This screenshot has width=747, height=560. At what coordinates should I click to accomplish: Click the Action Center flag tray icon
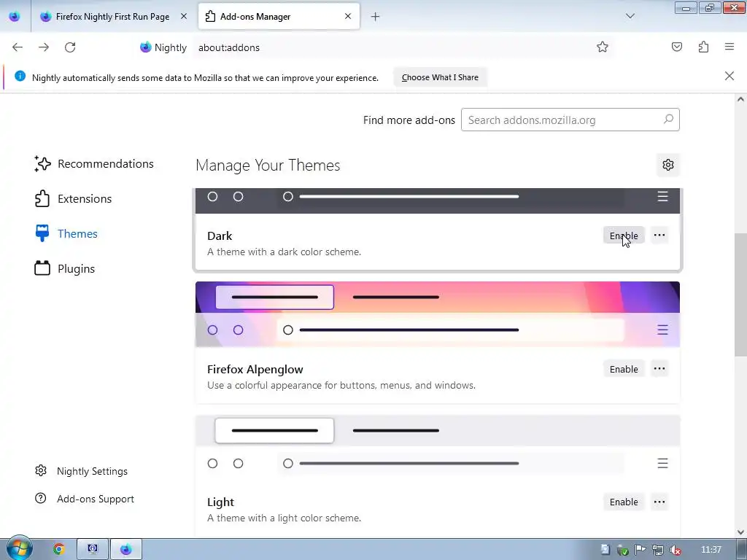640,550
